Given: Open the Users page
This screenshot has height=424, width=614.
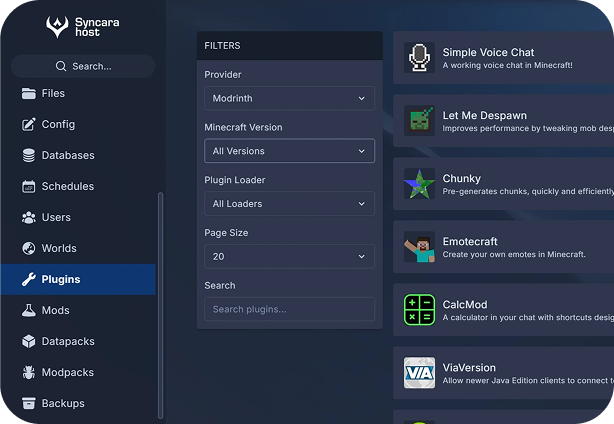Looking at the screenshot, I should (78, 217).
